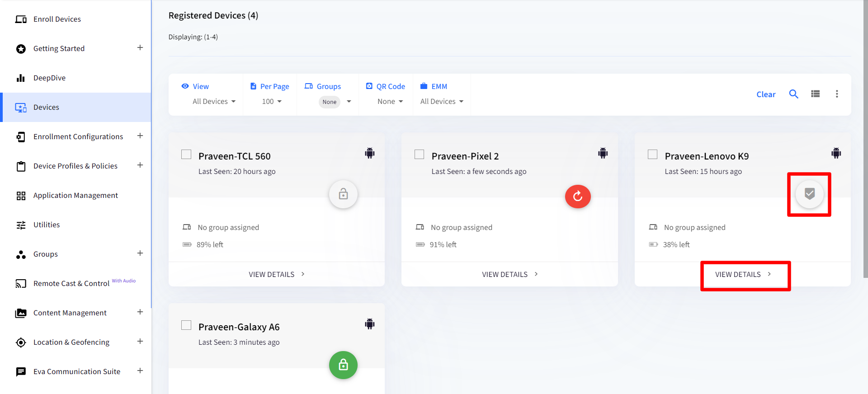Click the None chip under Groups filter

click(330, 102)
